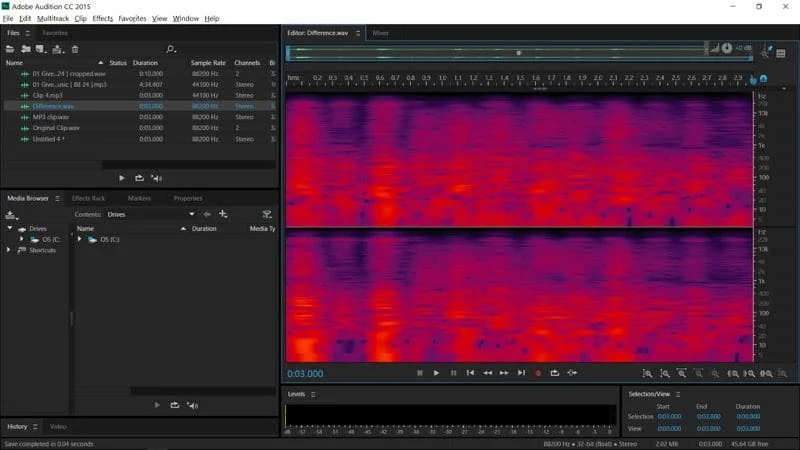The image size is (800, 450).
Task: Open Media Browser panel menu
Action: 57,198
